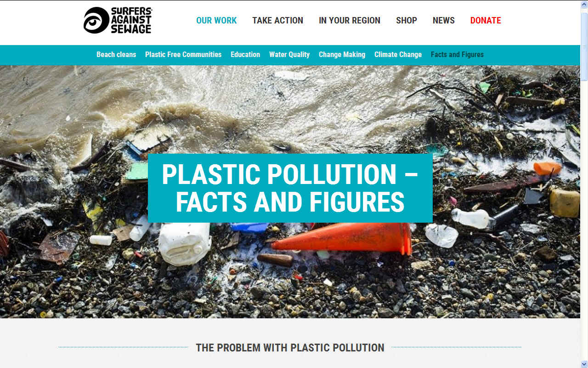Open the OUR WORK menu
Image resolution: width=588 pixels, height=368 pixels.
point(216,20)
